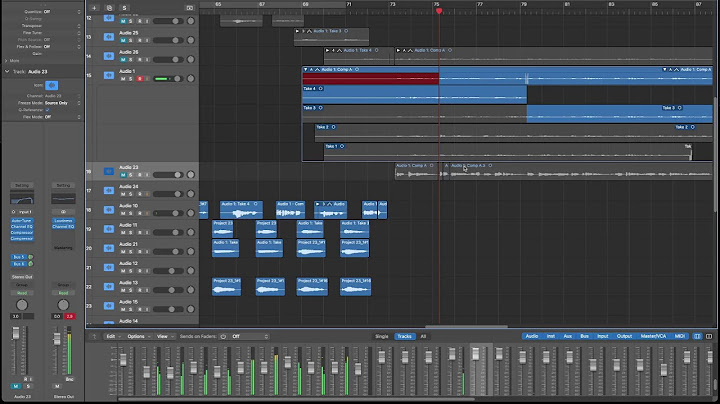
Task: Unmute the Audio 23 track in track list
Action: click(x=123, y=175)
